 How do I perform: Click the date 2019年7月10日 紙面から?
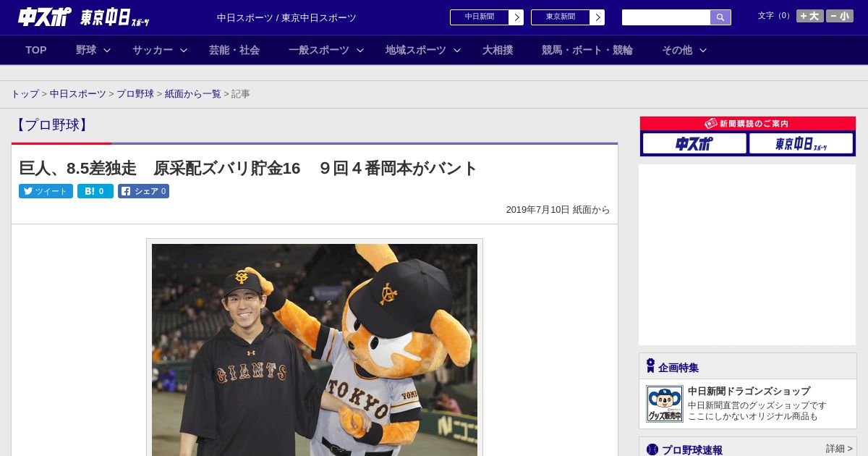click(x=558, y=210)
